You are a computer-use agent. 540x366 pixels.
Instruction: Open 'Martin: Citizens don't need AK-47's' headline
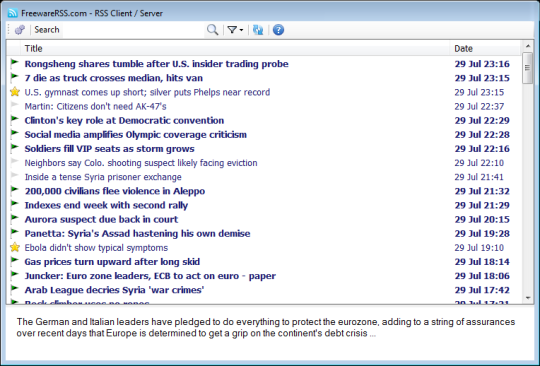95,106
